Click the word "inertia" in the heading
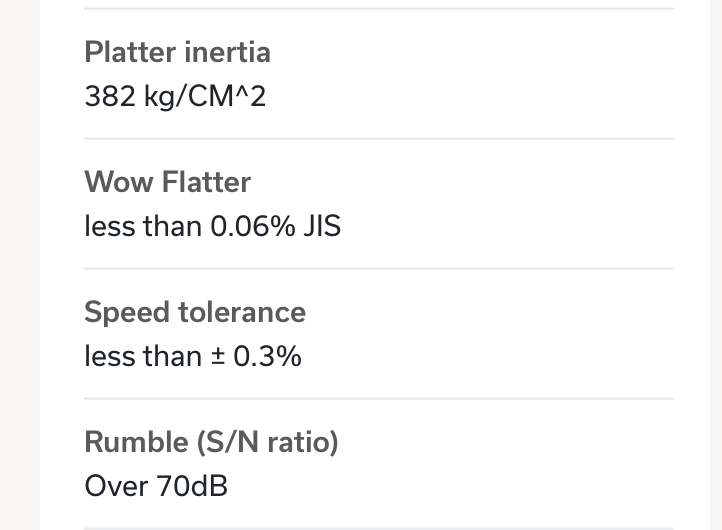The image size is (722, 530). coord(227,52)
